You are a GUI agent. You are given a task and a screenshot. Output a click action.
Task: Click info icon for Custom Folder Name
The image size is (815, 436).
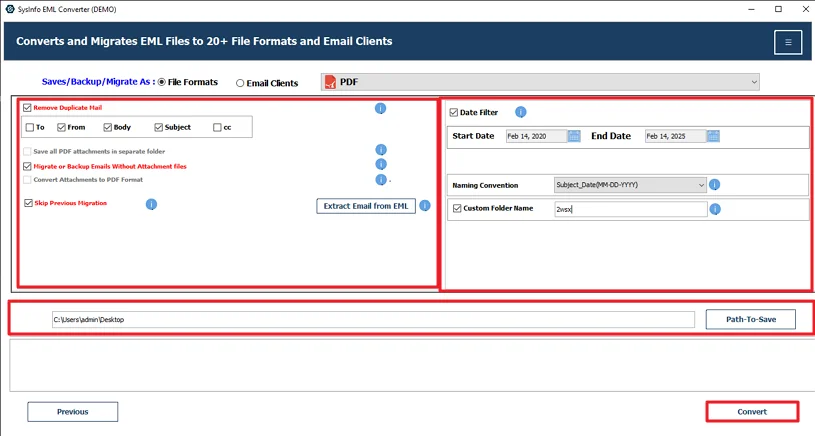[715, 209]
